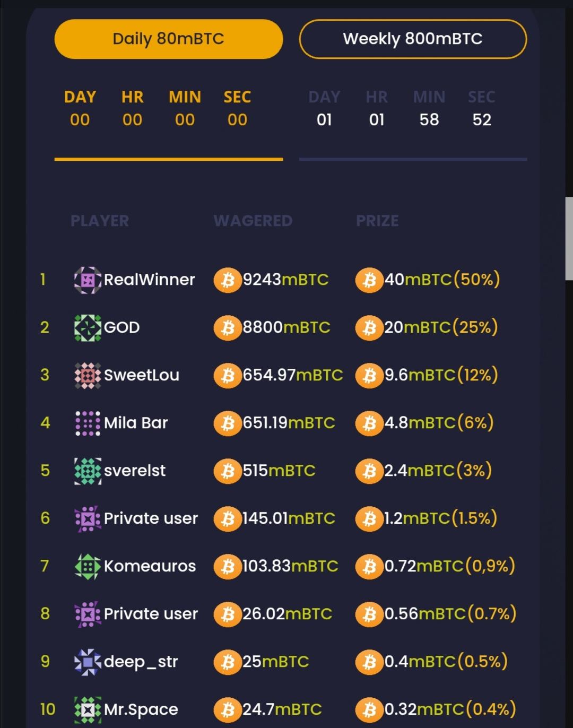Click the sixth-place Private user name
Viewport: 573px width, 728px height.
151,518
